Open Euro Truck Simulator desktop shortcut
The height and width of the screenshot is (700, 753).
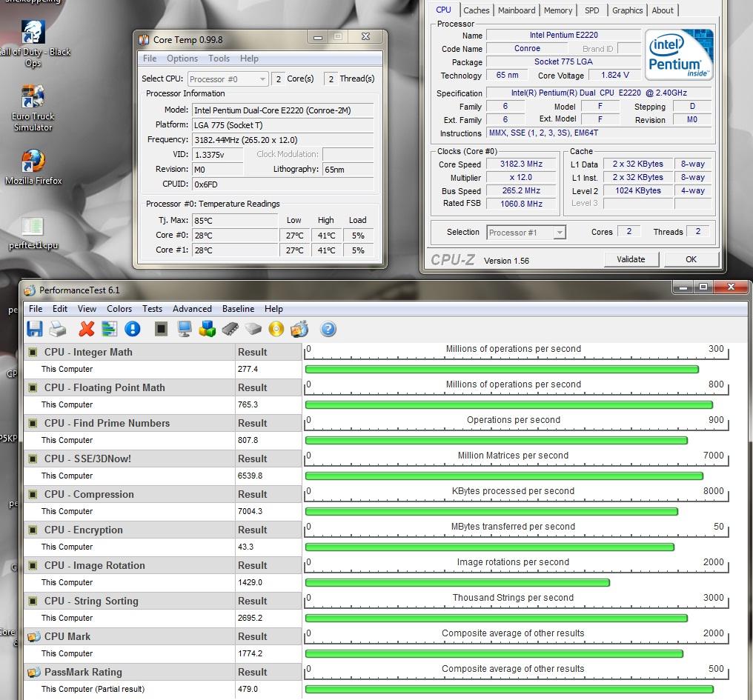[33, 108]
